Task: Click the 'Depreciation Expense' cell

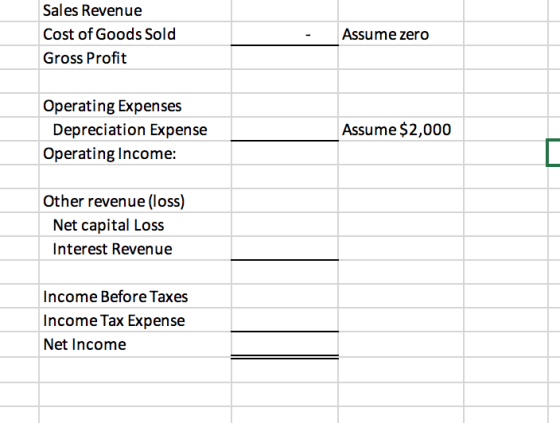Action: point(135,129)
